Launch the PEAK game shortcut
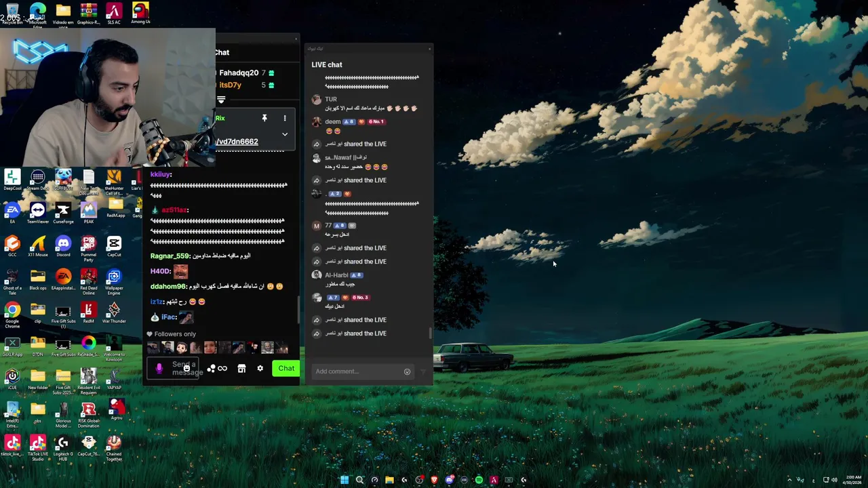 click(88, 213)
